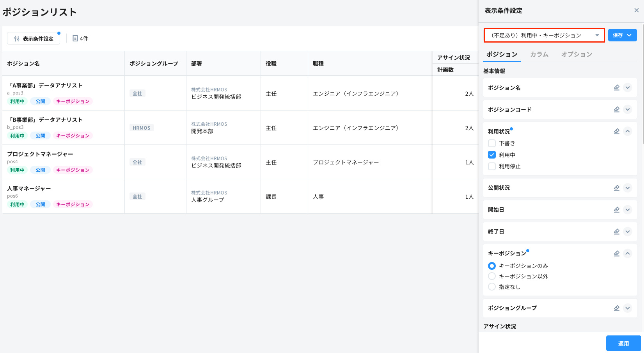
Task: Click the 適用 button
Action: tap(623, 343)
